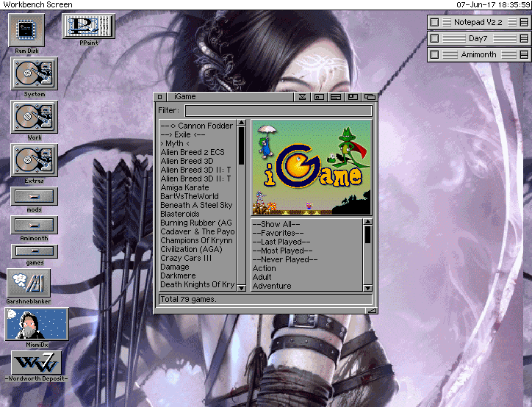
Task: Select Amiga Karate in the list
Action: [x=198, y=187]
